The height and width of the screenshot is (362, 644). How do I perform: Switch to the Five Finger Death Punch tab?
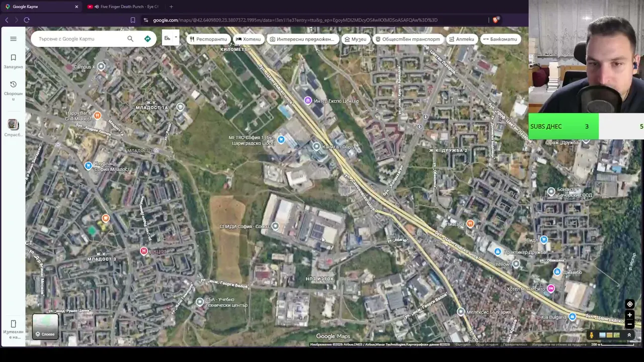123,7
